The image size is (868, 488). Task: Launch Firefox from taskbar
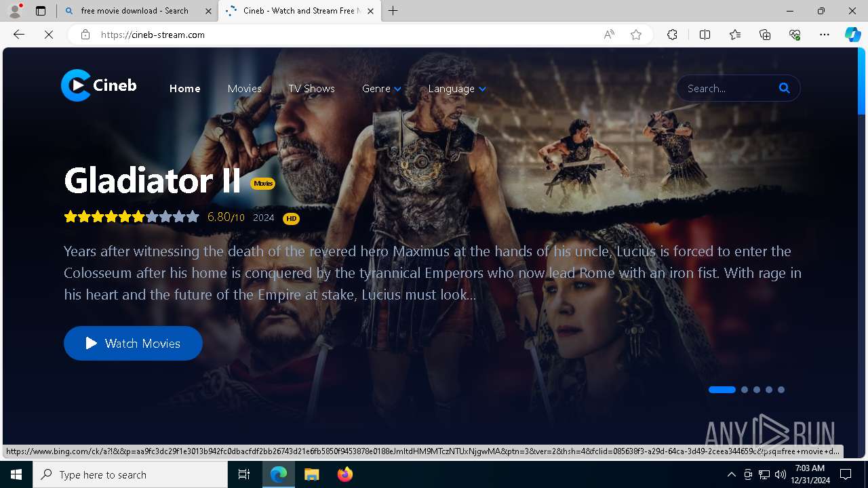344,474
